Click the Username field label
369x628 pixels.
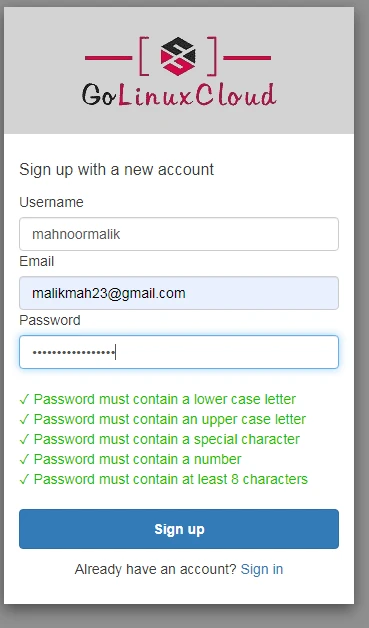51,202
